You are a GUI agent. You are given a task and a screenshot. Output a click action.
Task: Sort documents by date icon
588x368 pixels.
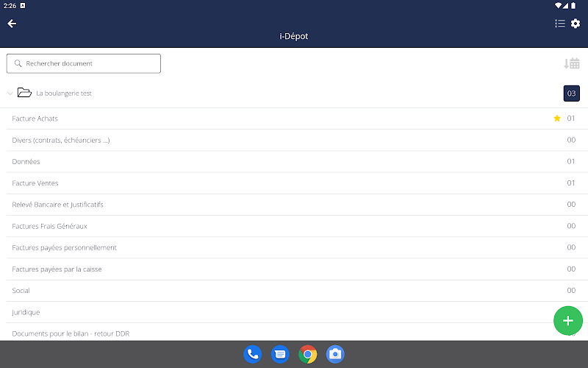click(x=572, y=63)
